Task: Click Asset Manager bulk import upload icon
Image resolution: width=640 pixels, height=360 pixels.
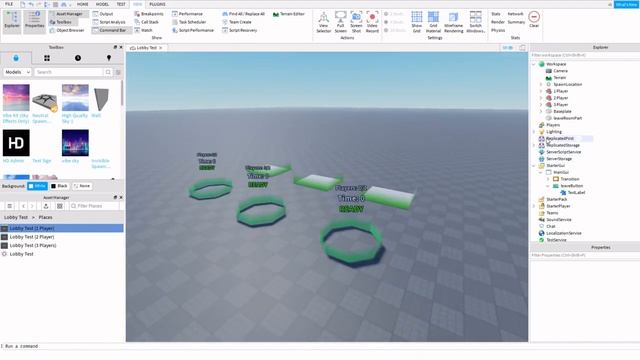Action: (46, 206)
